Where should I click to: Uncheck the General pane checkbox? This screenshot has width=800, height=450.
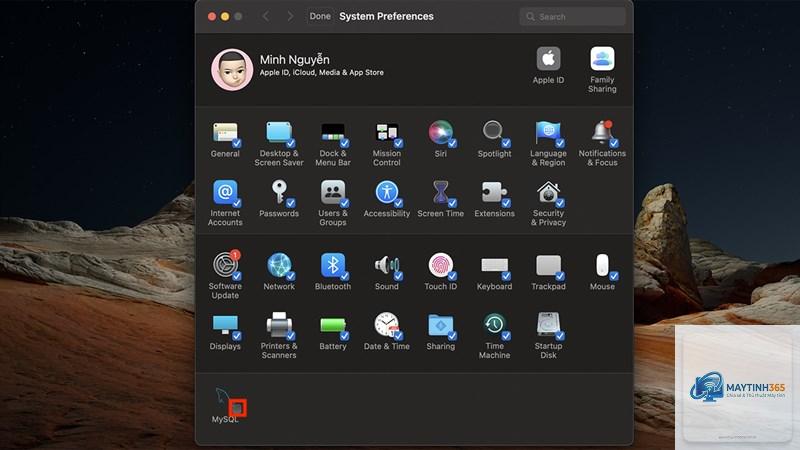tap(237, 143)
